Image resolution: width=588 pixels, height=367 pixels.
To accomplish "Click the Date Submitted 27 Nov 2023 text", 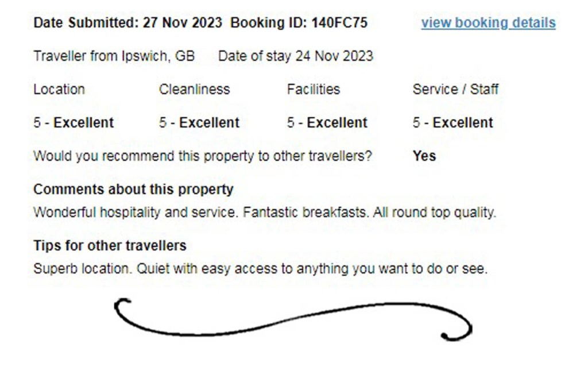I will [128, 23].
